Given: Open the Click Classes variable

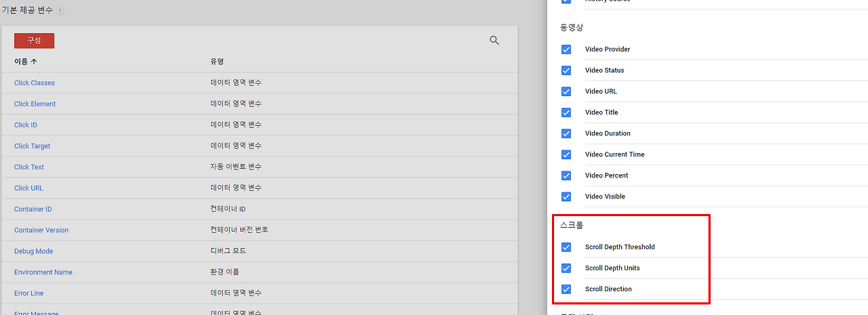Looking at the screenshot, I should [x=35, y=83].
